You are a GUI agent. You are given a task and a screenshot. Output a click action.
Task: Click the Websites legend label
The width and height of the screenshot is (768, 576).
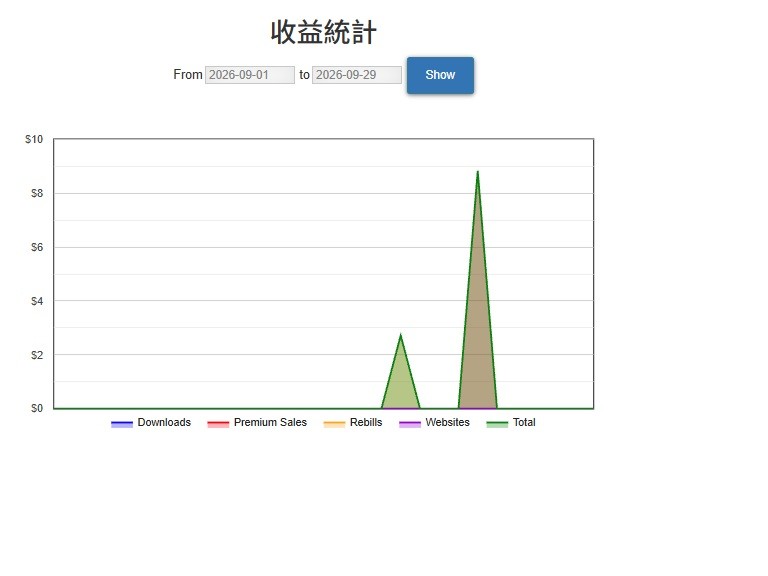point(448,423)
